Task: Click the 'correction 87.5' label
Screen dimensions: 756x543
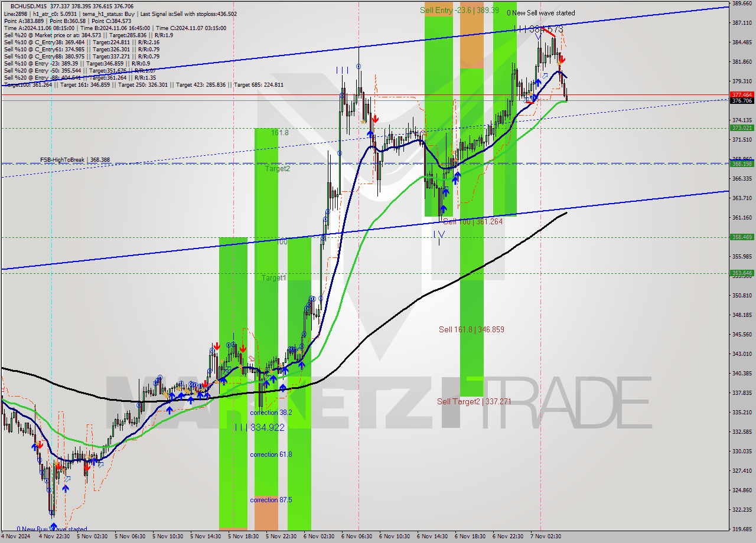Action: (x=271, y=500)
